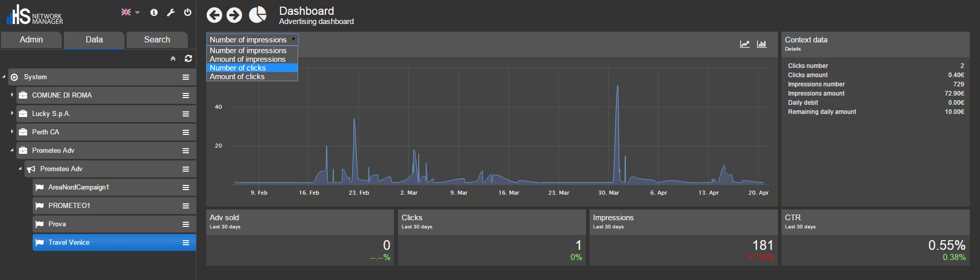Image resolution: width=980 pixels, height=280 pixels.
Task: Click the back arrow navigation icon
Action: [x=214, y=15]
